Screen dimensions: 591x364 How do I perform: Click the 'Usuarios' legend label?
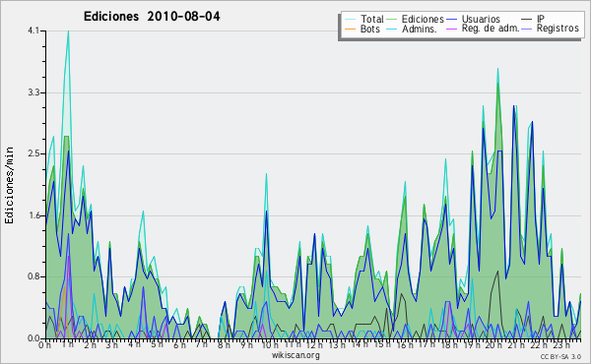tap(481, 19)
